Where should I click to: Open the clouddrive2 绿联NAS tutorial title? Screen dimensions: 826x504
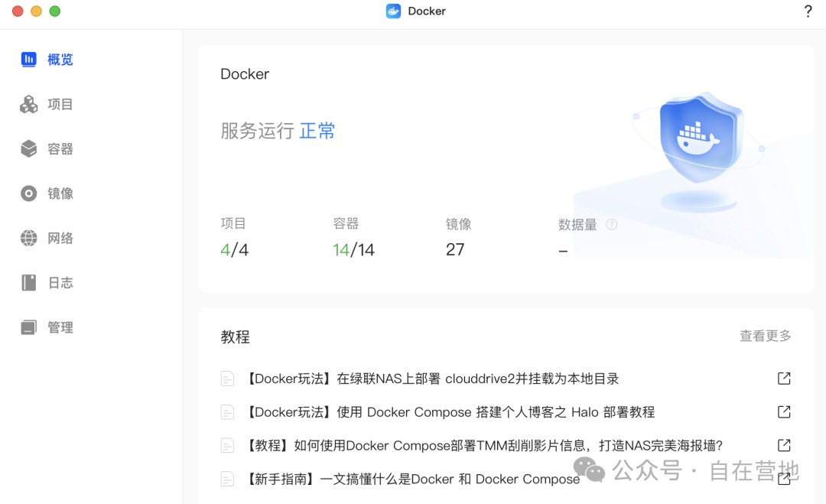(431, 379)
